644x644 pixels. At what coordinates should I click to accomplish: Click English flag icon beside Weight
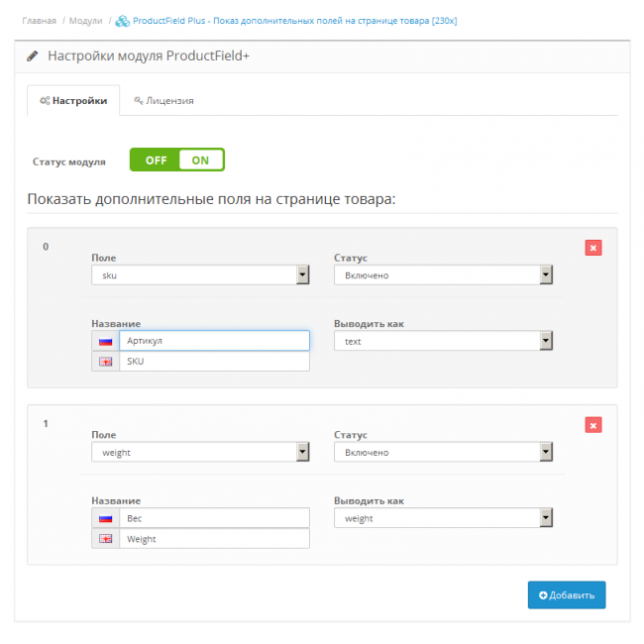(x=104, y=539)
